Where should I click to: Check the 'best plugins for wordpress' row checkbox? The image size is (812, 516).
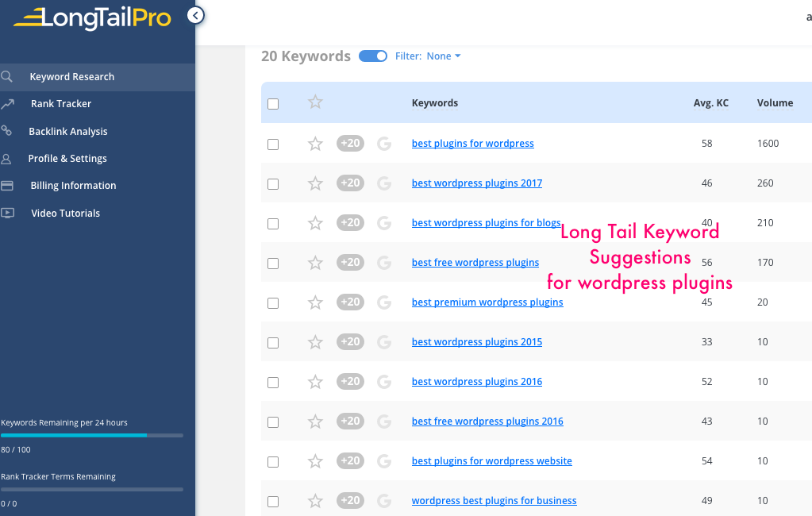coord(273,144)
